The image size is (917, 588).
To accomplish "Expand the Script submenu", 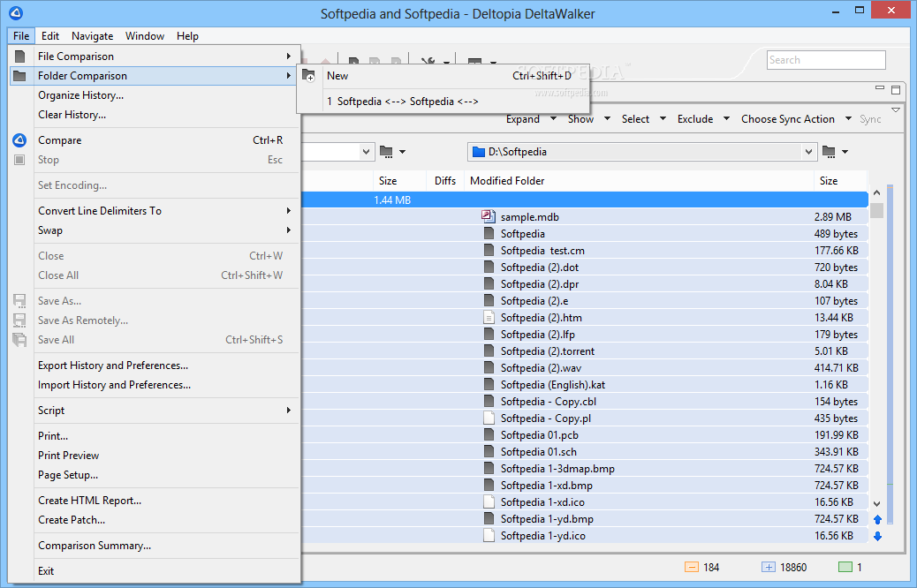I will coord(155,411).
